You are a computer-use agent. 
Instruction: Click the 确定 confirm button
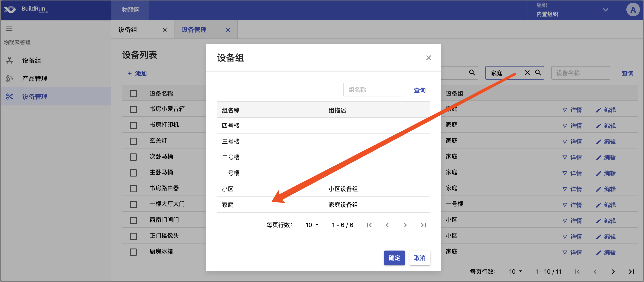[x=394, y=258]
